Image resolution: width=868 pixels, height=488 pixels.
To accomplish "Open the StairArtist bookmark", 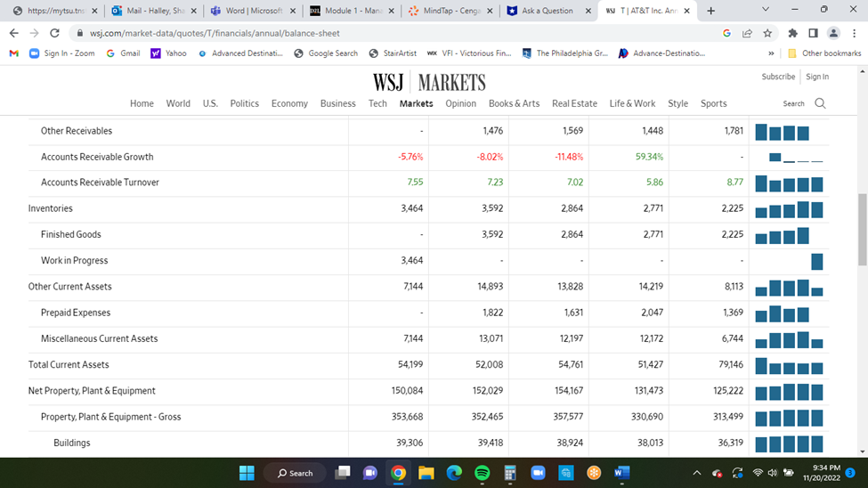I will pyautogui.click(x=393, y=53).
